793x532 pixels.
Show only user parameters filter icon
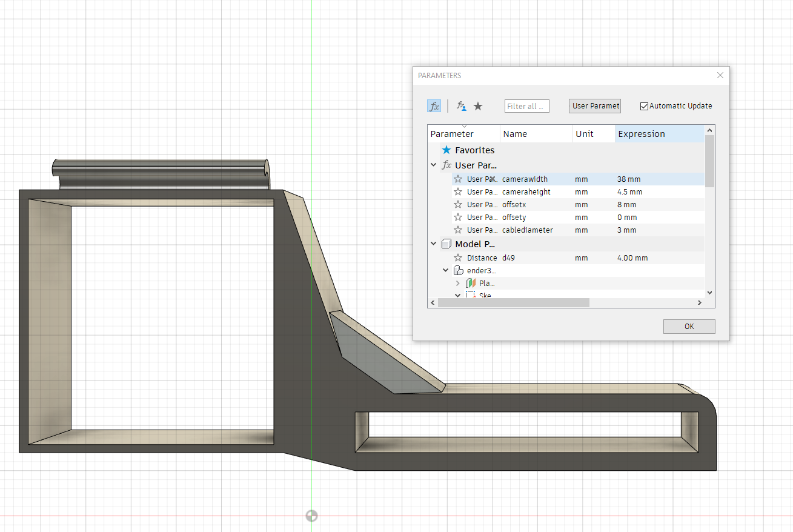click(462, 106)
